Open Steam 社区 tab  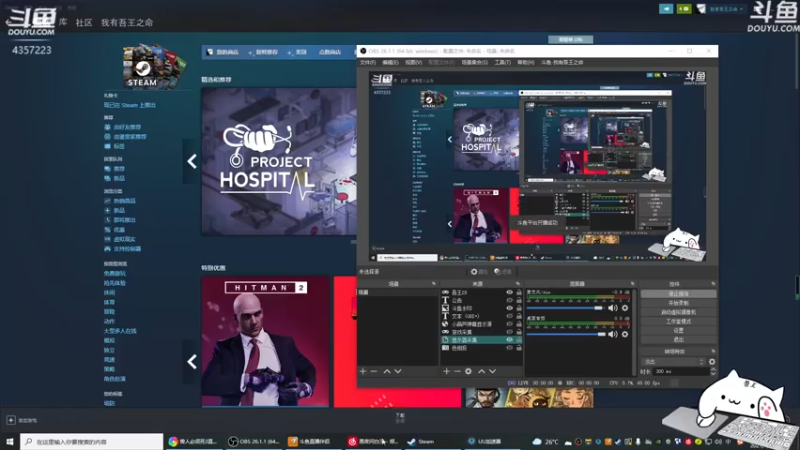pyautogui.click(x=84, y=22)
